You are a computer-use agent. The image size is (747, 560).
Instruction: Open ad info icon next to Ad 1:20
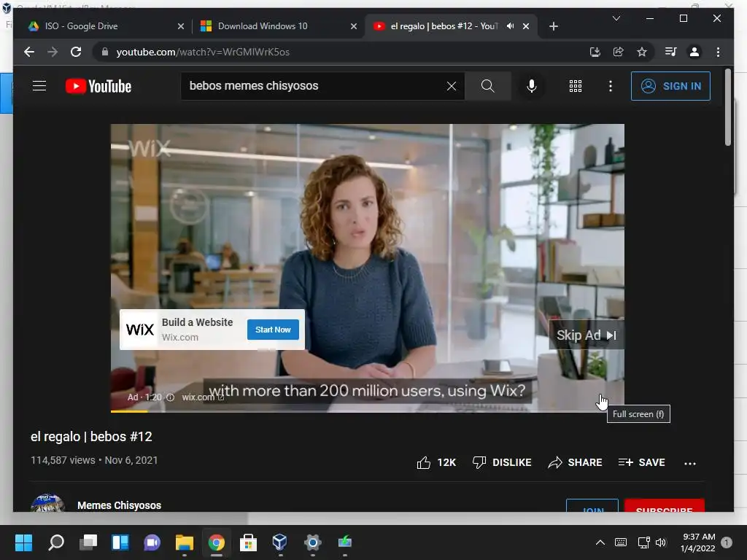click(170, 397)
